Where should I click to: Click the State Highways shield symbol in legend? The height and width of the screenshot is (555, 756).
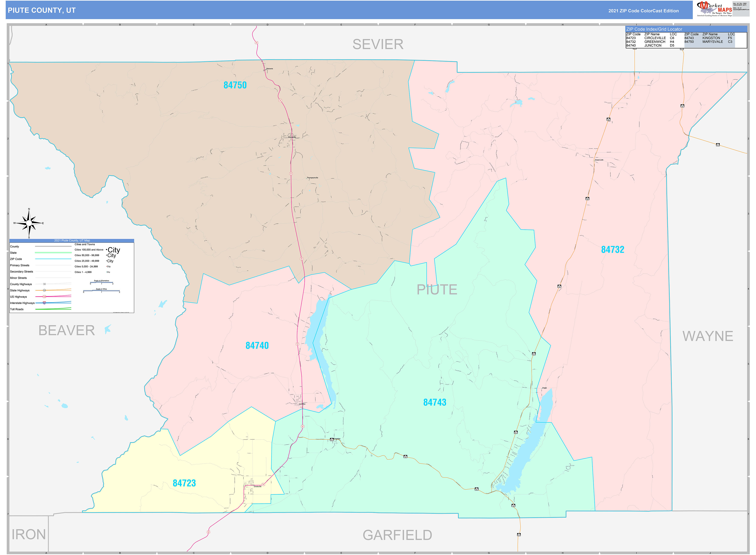[44, 291]
